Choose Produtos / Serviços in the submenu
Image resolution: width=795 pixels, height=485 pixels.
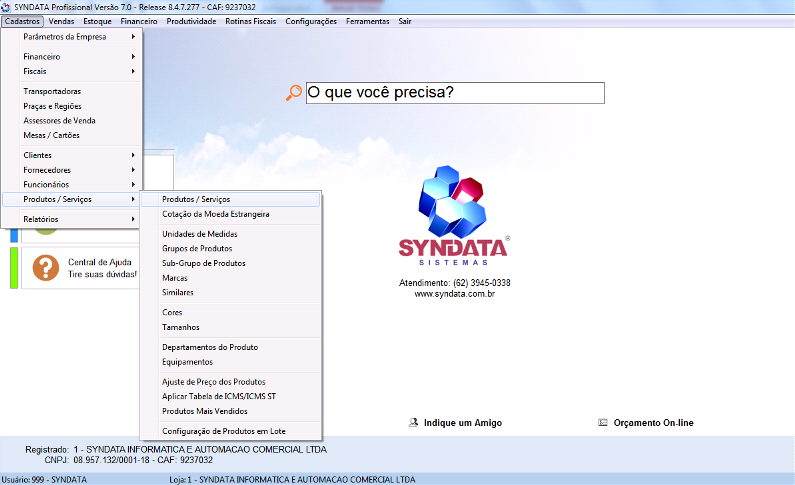[231, 199]
